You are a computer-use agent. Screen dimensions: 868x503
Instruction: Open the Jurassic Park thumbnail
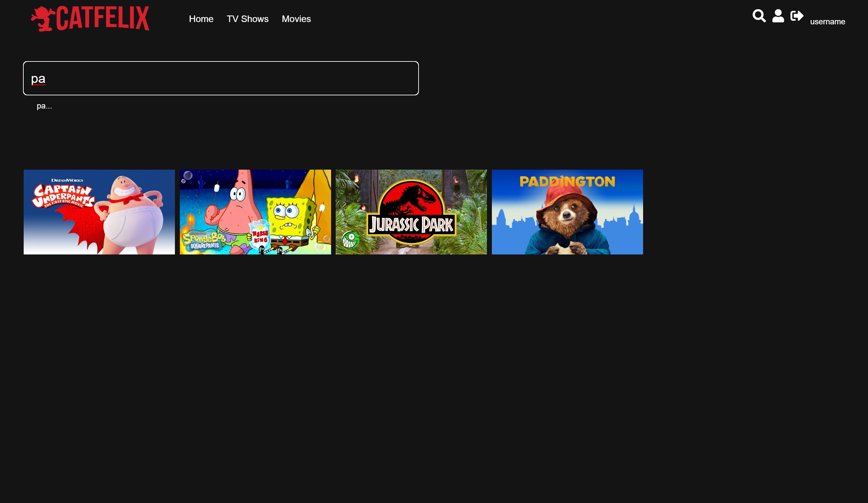411,212
